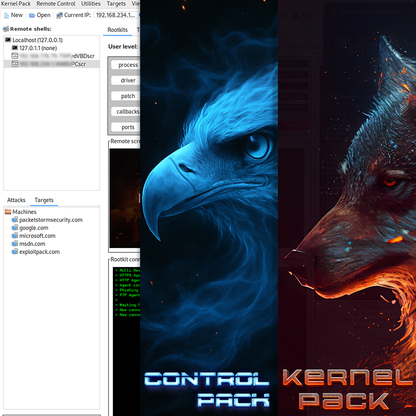The image size is (416, 416).
Task: Click the Remote screen preview thumbnail
Action: tap(125, 198)
